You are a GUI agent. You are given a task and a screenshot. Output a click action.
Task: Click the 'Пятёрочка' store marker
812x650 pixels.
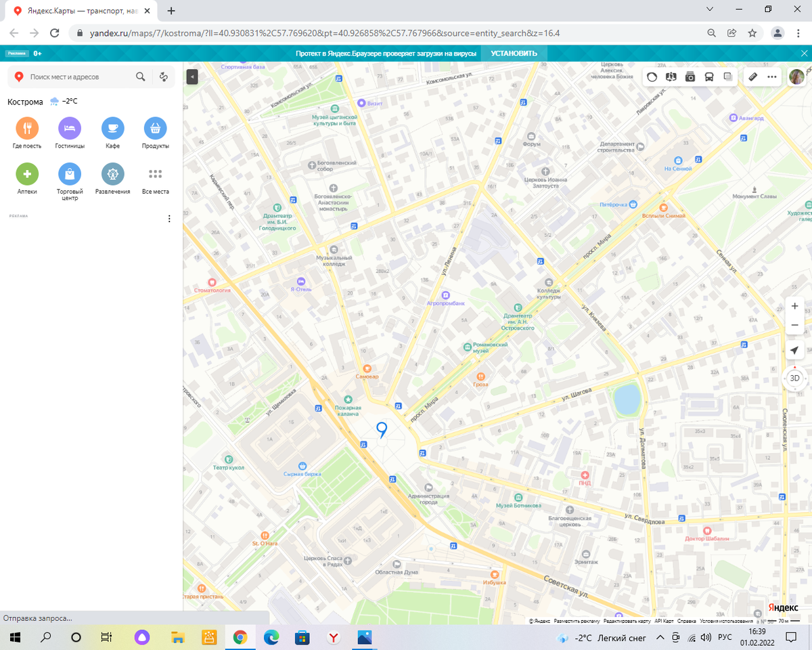tap(633, 204)
